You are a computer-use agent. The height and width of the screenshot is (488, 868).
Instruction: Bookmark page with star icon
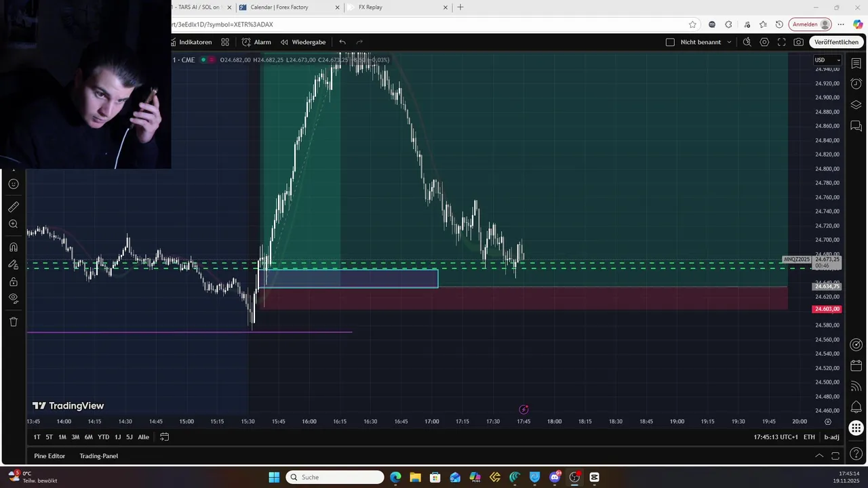tap(692, 24)
